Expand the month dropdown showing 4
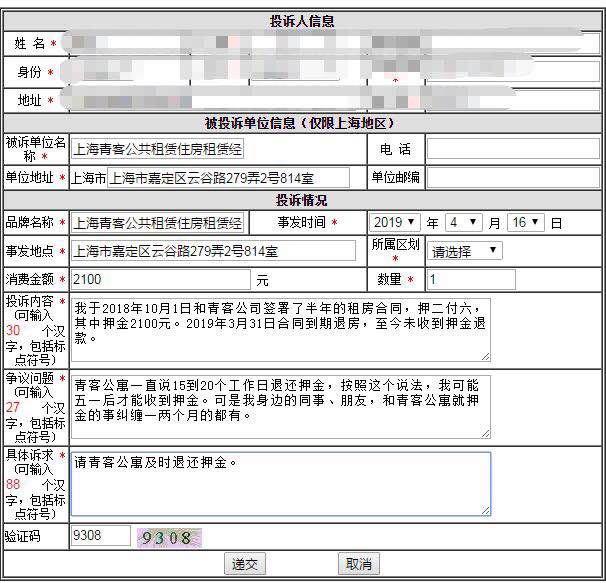 click(464, 222)
